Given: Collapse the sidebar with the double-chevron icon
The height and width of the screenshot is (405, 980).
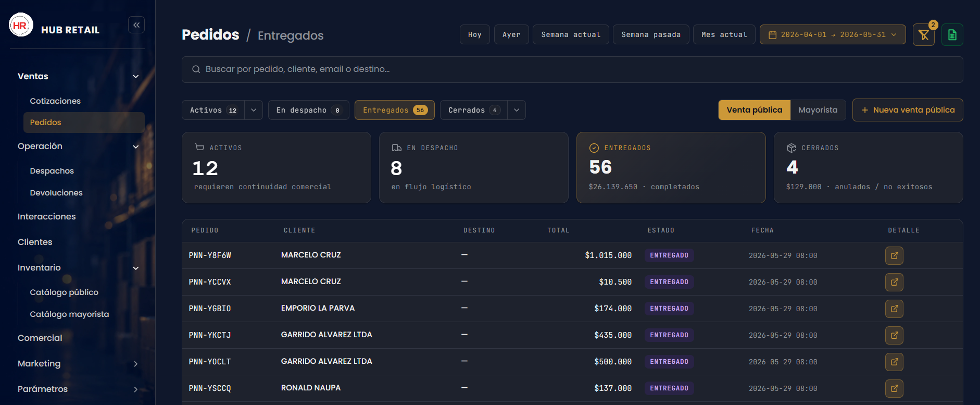Looking at the screenshot, I should (136, 25).
